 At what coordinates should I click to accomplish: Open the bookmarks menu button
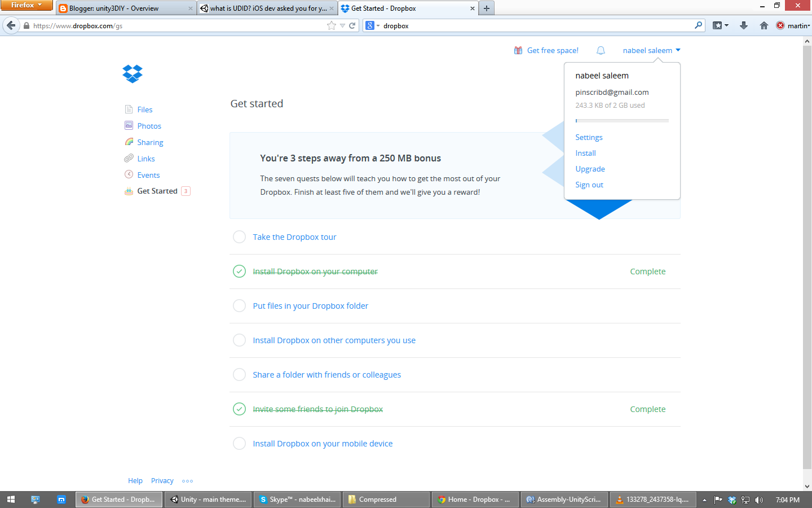(x=721, y=25)
